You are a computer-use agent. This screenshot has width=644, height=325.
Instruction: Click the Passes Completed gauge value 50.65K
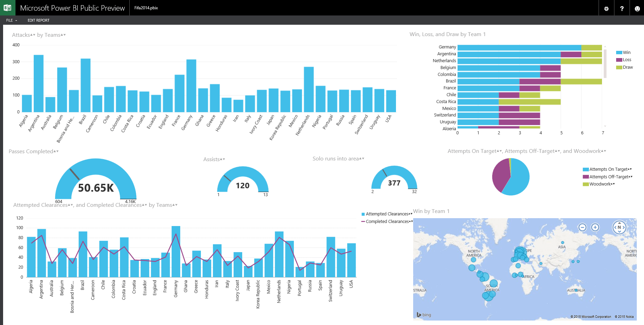[96, 188]
